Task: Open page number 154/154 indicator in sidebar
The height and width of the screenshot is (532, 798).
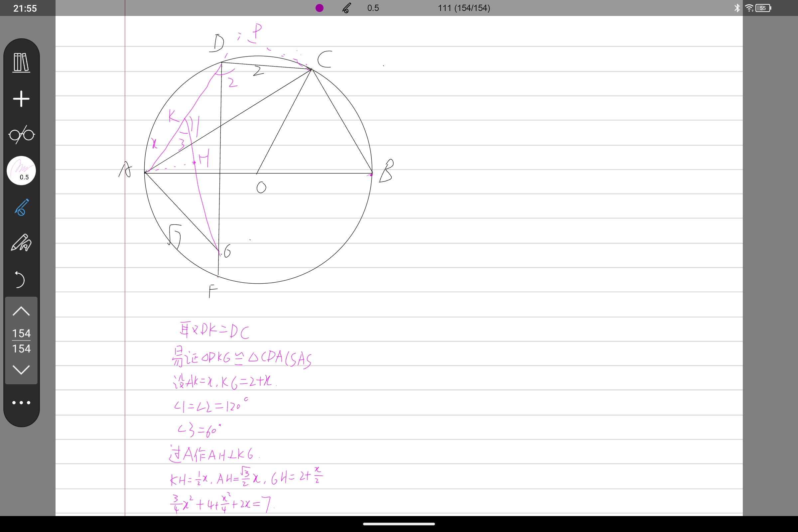Action: coord(21,340)
